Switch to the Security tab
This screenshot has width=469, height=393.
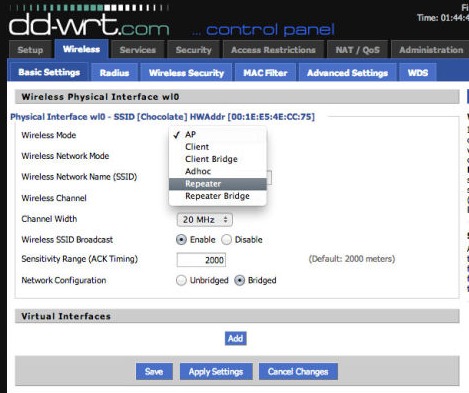193,50
